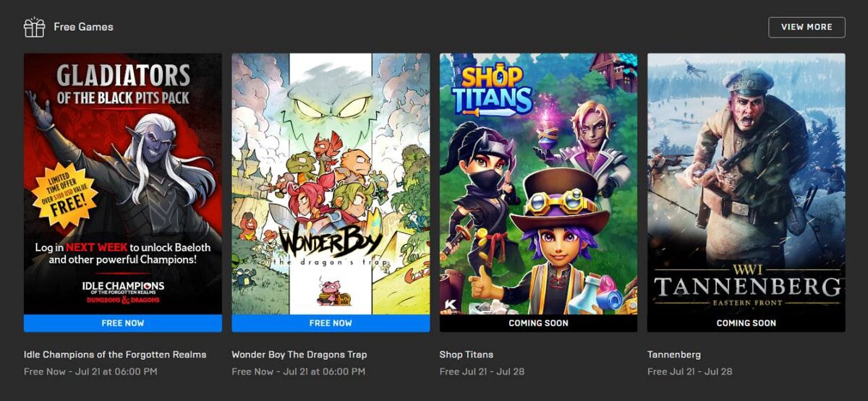Click Coming Soon banner under Shop Titans
Screen dimensions: 868x401
pos(539,323)
